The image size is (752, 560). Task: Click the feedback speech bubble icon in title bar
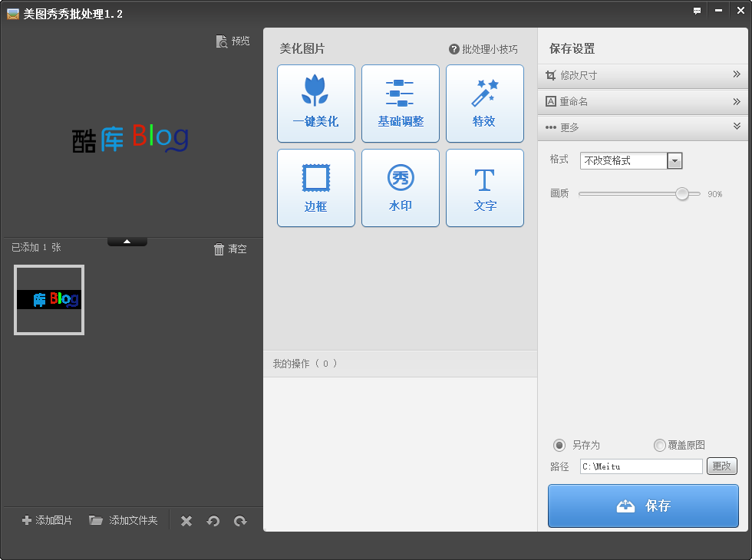(697, 11)
